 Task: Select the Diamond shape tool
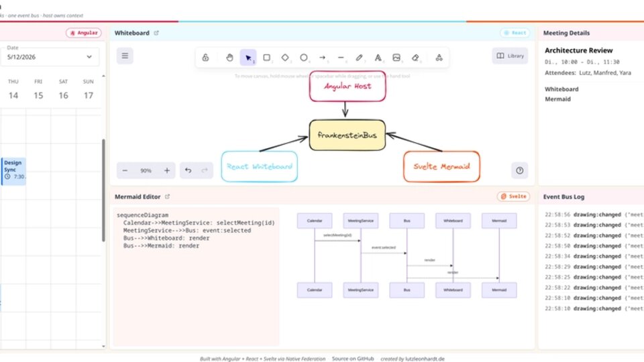click(285, 58)
